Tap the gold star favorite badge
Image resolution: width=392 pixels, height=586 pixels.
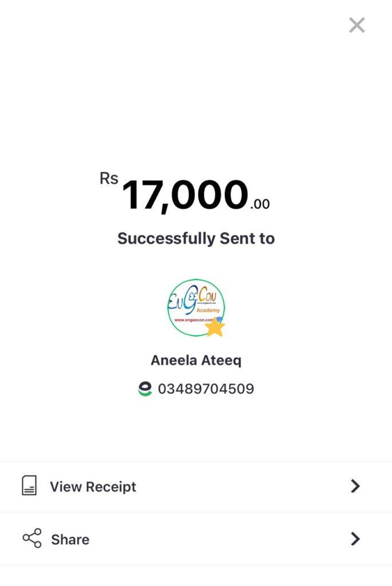[215, 327]
